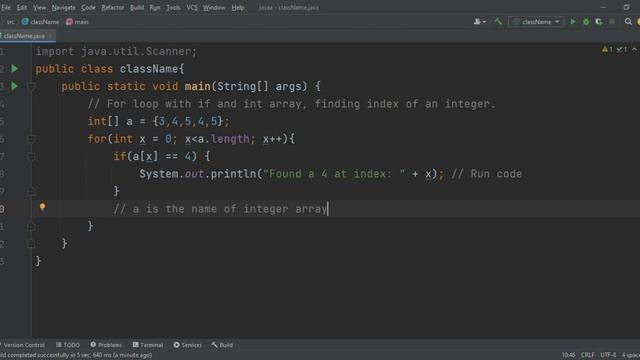Open the yellow warning count indicator
This screenshot has width=640, height=360.
[607, 49]
